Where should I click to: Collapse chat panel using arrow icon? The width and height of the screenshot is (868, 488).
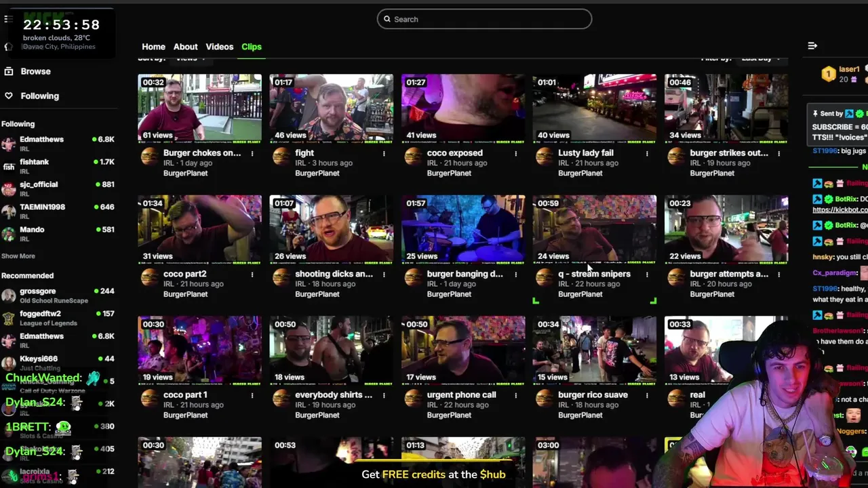click(812, 45)
